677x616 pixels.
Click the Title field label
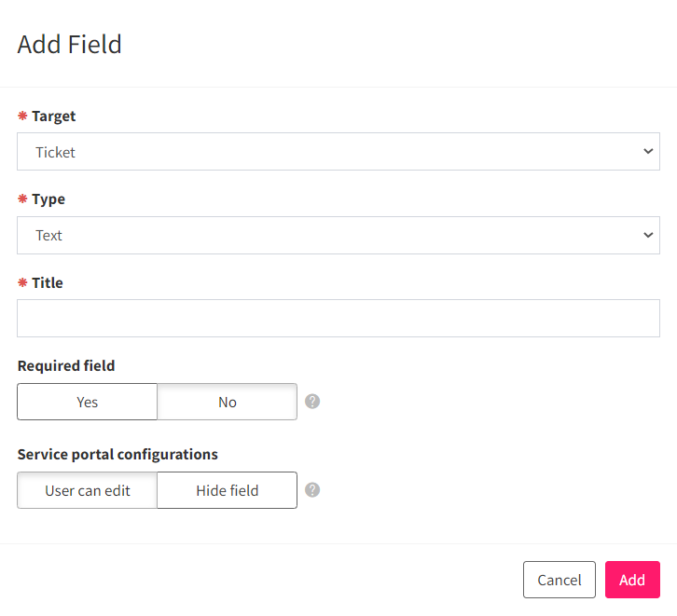click(x=48, y=283)
